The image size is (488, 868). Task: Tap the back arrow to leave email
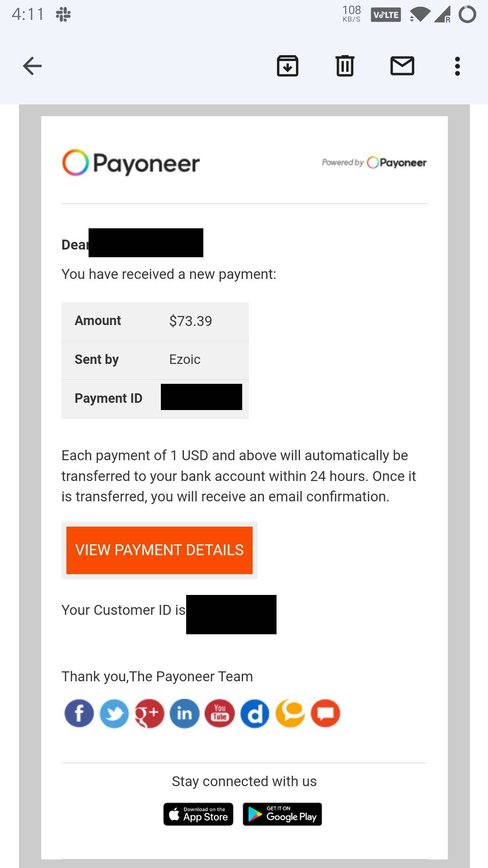(32, 66)
